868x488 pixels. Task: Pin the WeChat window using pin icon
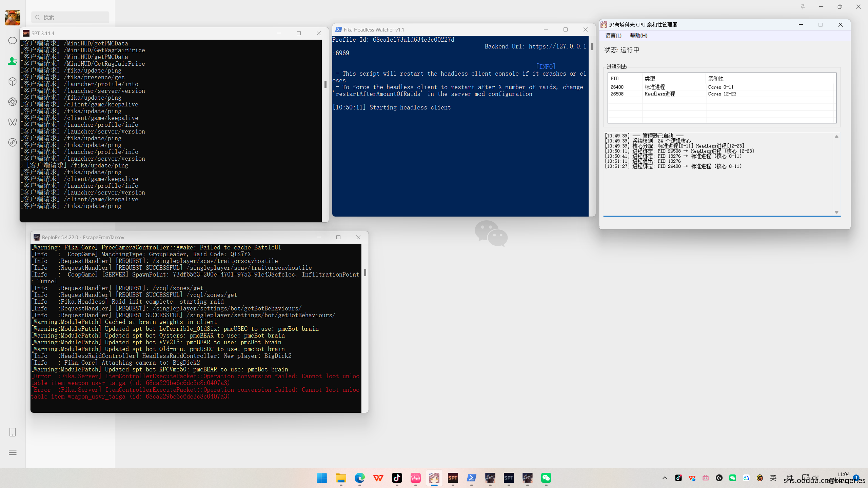tap(803, 7)
